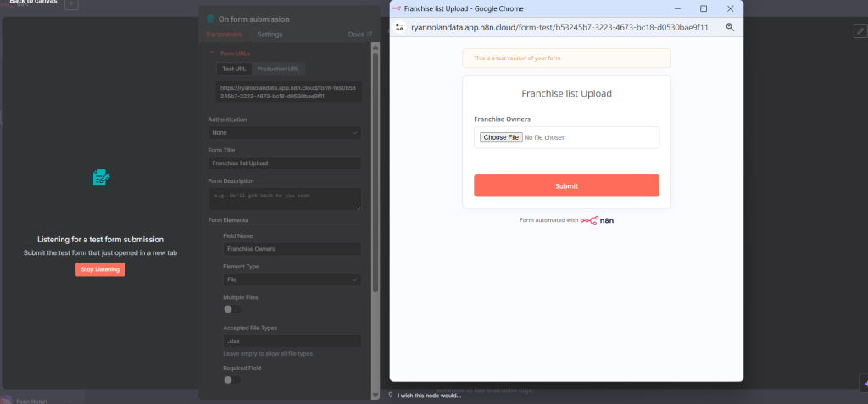Screen dimensions: 868x404
Task: Maximize the Chrome form window
Action: [703, 8]
